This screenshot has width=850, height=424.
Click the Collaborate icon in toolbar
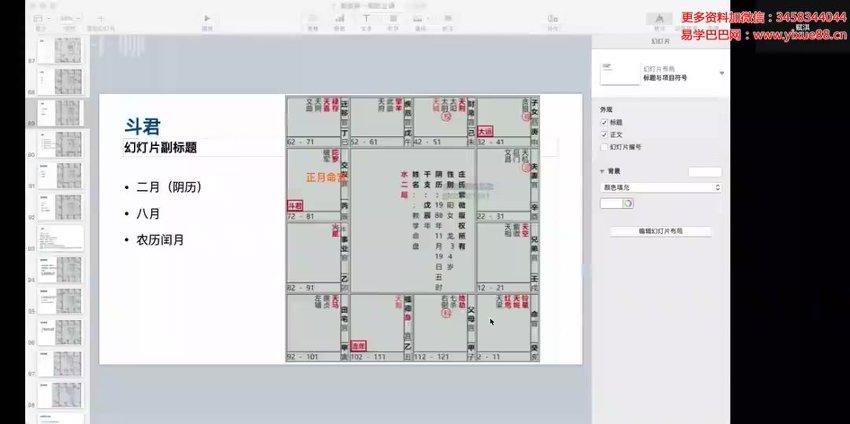coord(552,19)
